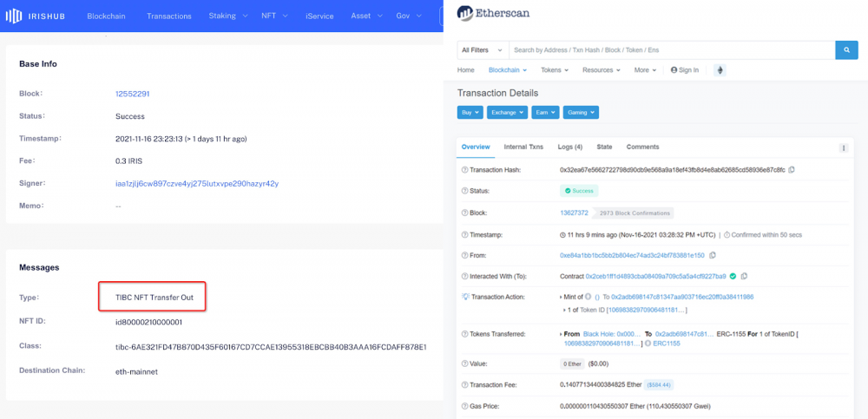The width and height of the screenshot is (868, 419).
Task: Click the 2973 Block Confirmations badge
Action: tap(633, 213)
